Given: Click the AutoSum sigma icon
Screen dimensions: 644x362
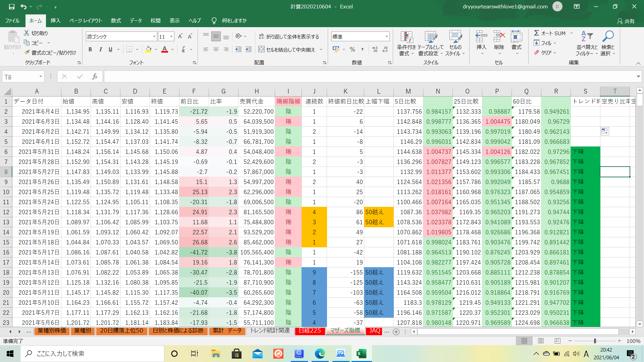Looking at the screenshot, I should click(536, 33).
